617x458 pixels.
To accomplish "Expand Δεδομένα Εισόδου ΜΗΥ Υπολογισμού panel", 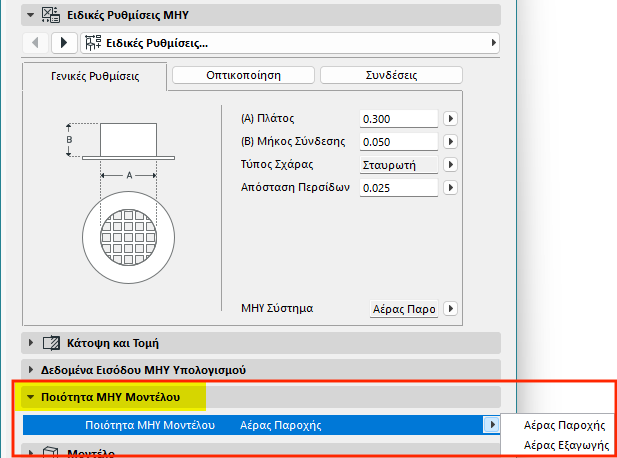I will click(x=31, y=370).
